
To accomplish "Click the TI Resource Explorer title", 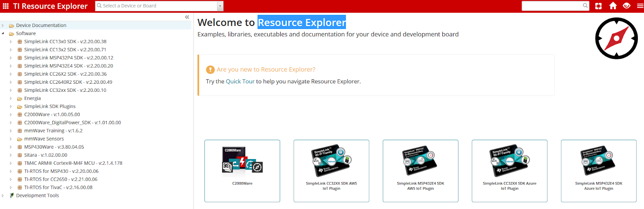I will click(x=50, y=6).
